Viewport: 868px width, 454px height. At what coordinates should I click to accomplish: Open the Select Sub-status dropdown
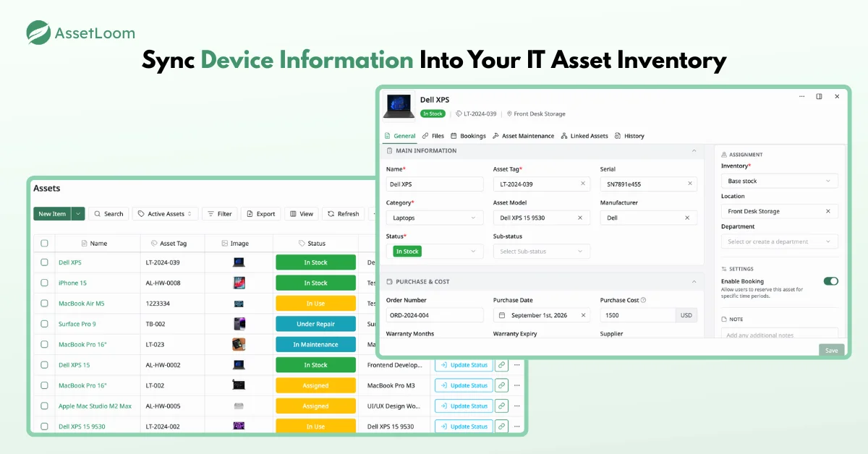(542, 252)
